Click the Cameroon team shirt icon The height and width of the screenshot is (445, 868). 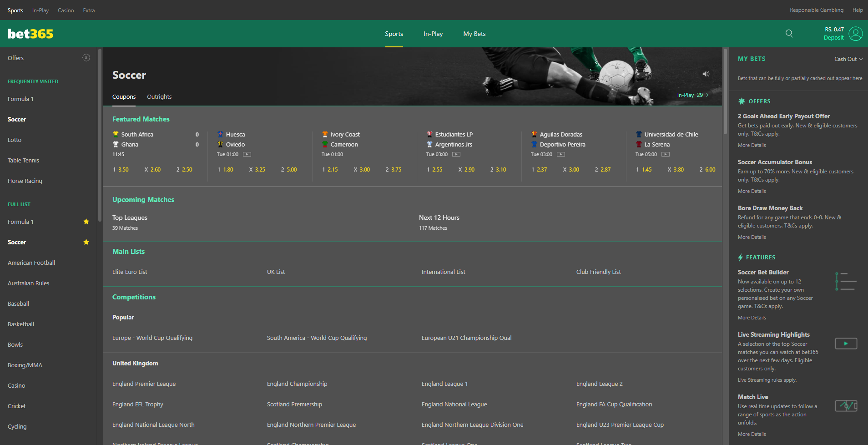pos(325,144)
